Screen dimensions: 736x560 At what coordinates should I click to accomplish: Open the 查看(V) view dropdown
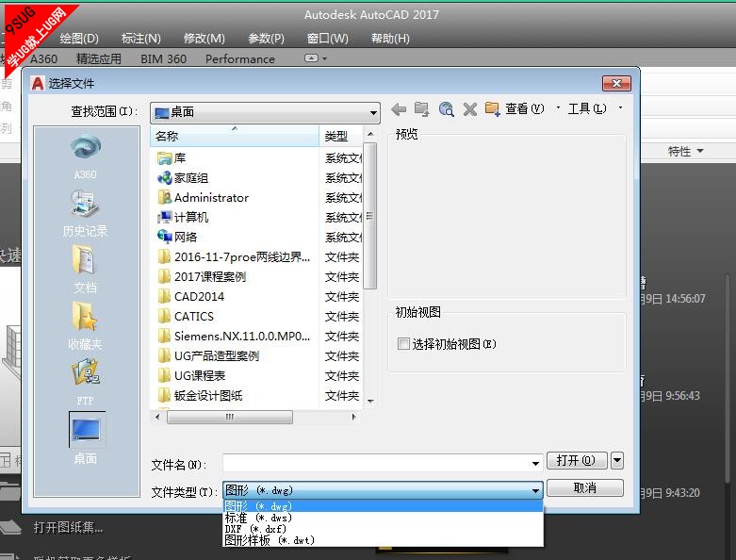click(x=532, y=109)
